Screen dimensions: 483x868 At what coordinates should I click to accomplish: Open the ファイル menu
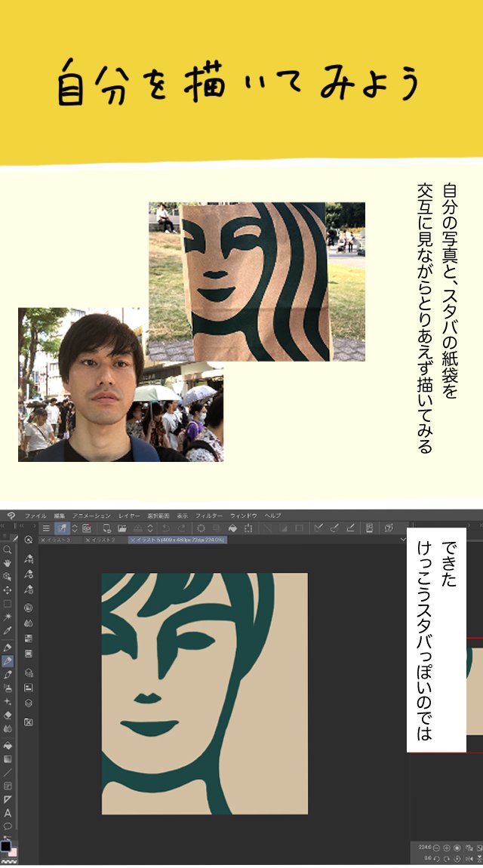tap(35, 515)
